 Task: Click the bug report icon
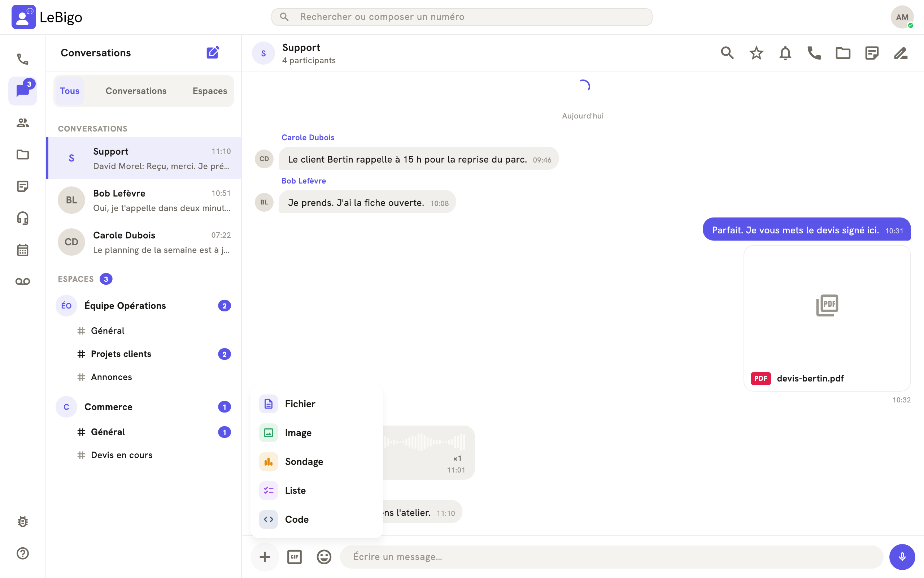coord(22,521)
